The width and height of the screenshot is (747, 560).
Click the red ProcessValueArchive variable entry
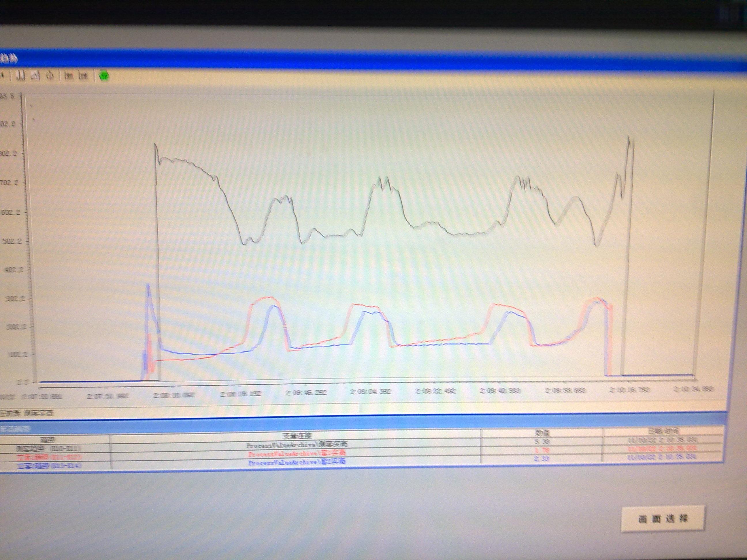tap(297, 453)
